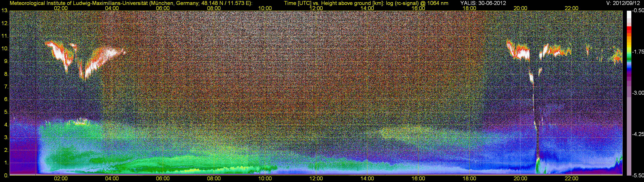
Task: Click the 10:00 label on the bottom time axis
Action: 265,179
